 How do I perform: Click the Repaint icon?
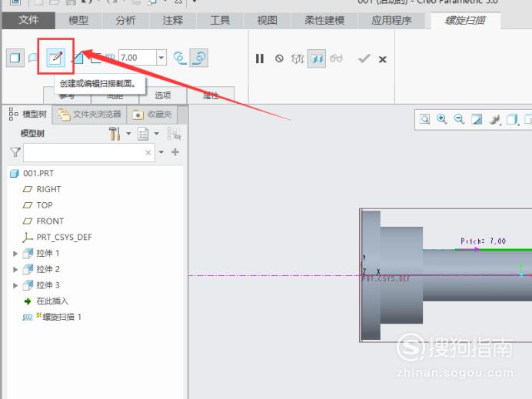click(x=477, y=119)
